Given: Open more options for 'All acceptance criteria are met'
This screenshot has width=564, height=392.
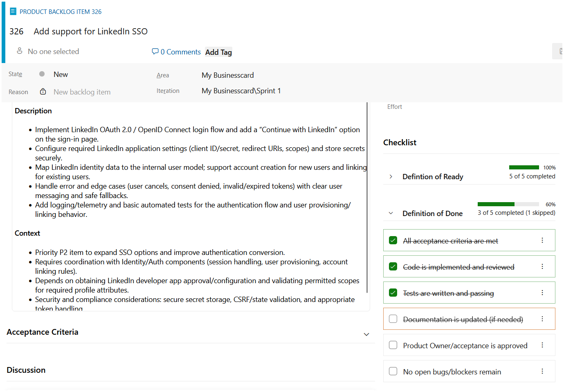Looking at the screenshot, I should (x=542, y=240).
